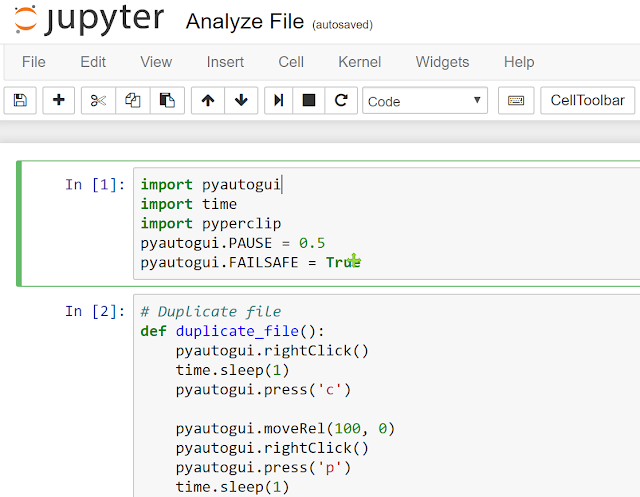The image size is (640, 497).
Task: Click the "pyautogui.press('p')" line
Action: (x=263, y=468)
